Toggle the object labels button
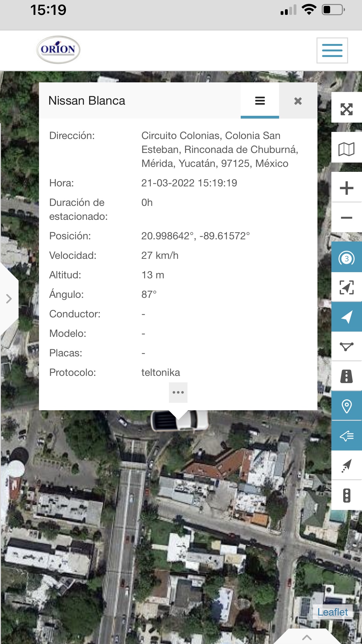Image resolution: width=362 pixels, height=644 pixels. pyautogui.click(x=347, y=436)
